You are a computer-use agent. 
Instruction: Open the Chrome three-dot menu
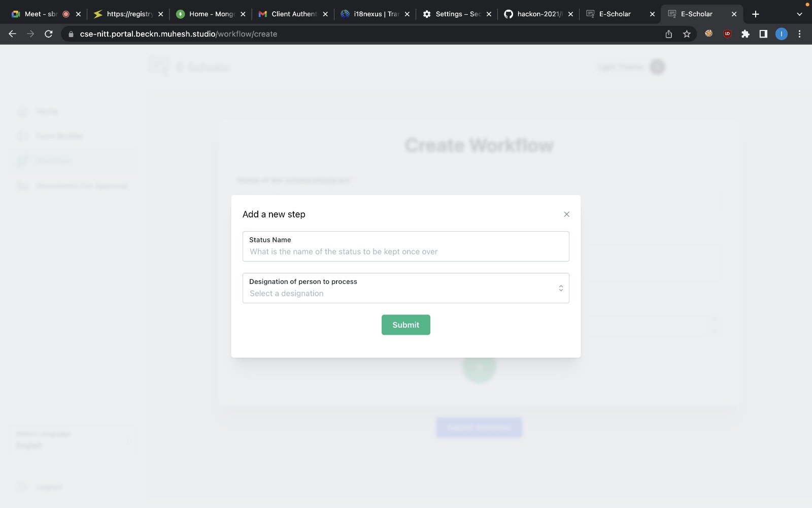pyautogui.click(x=799, y=34)
